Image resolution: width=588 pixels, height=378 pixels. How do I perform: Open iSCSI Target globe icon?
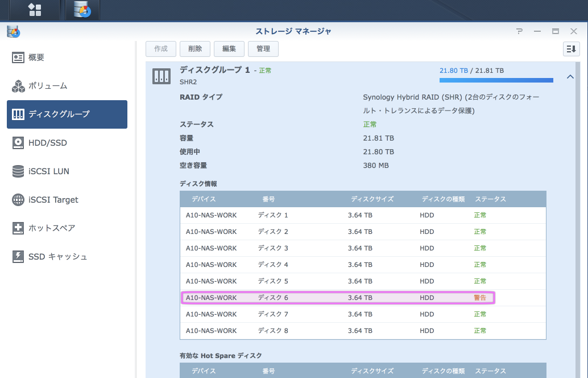tap(18, 200)
